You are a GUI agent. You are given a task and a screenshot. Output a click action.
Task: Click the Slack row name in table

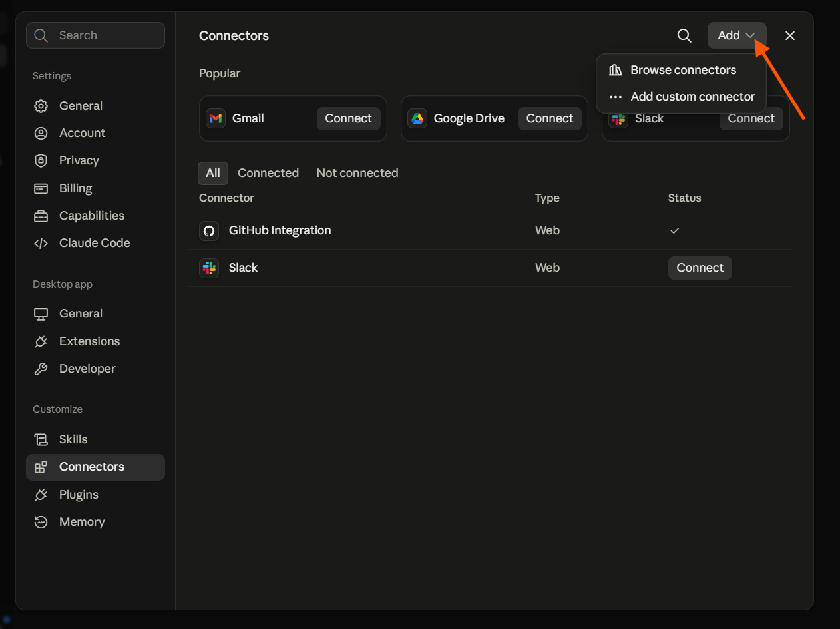click(x=243, y=268)
